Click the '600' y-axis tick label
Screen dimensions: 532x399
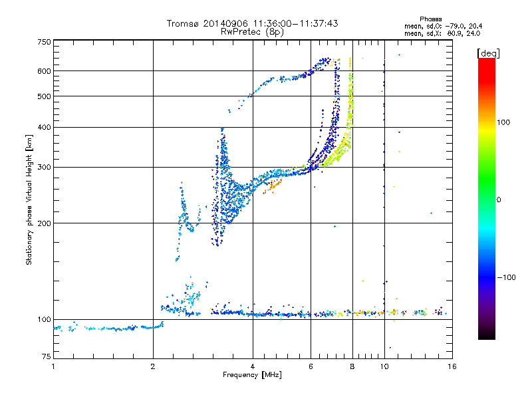click(x=44, y=71)
